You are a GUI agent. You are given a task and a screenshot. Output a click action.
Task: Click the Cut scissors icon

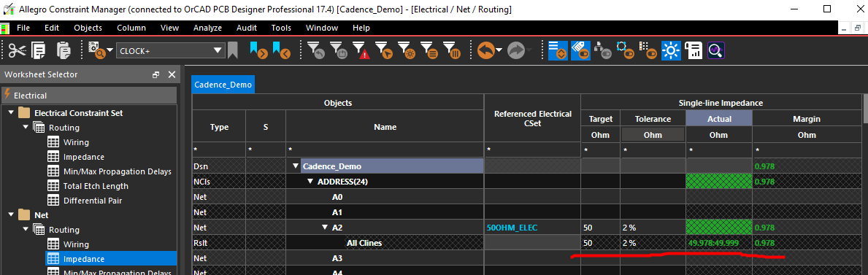(18, 50)
